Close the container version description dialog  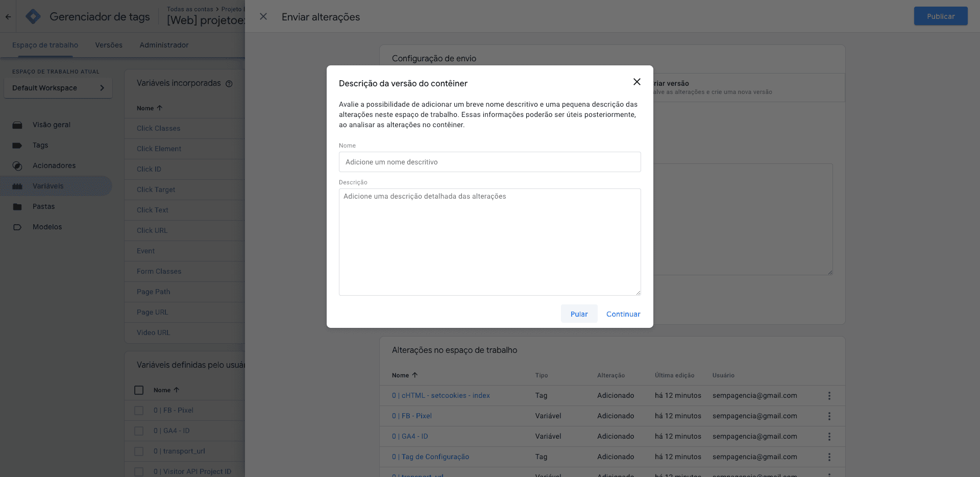pyautogui.click(x=636, y=82)
